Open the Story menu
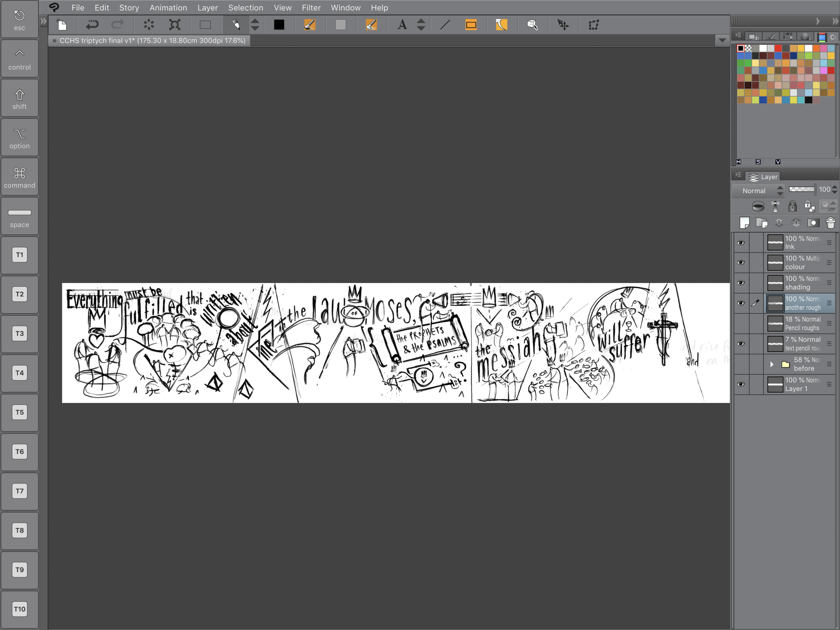The height and width of the screenshot is (630, 840). click(129, 8)
